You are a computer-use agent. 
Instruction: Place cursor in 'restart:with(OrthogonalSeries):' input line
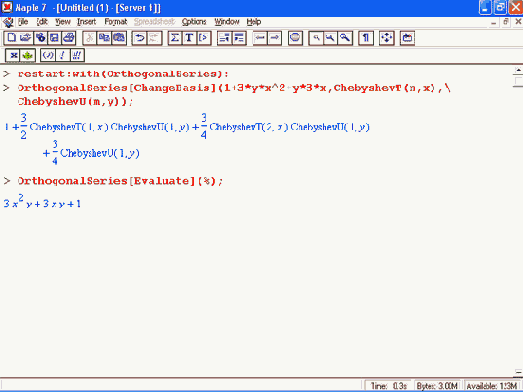[123, 74]
